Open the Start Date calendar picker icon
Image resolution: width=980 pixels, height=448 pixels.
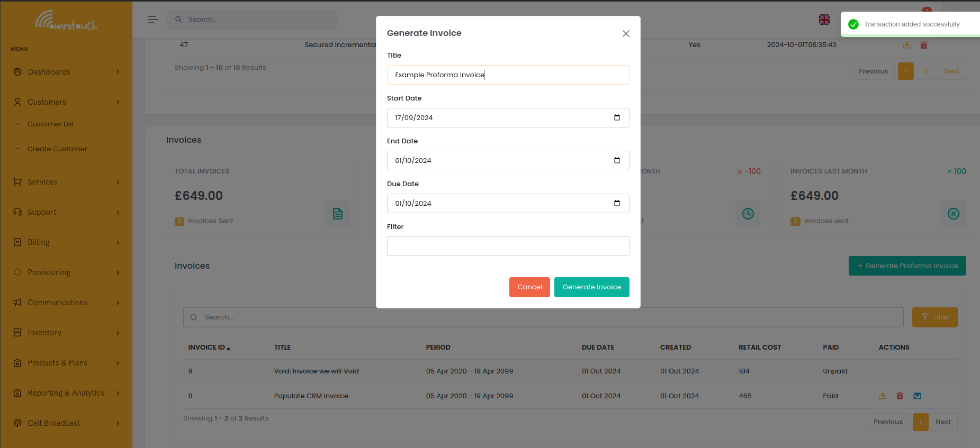tap(617, 117)
